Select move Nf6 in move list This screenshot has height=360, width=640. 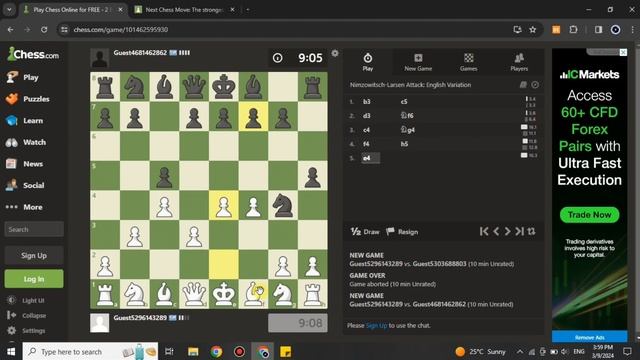[x=407, y=116]
